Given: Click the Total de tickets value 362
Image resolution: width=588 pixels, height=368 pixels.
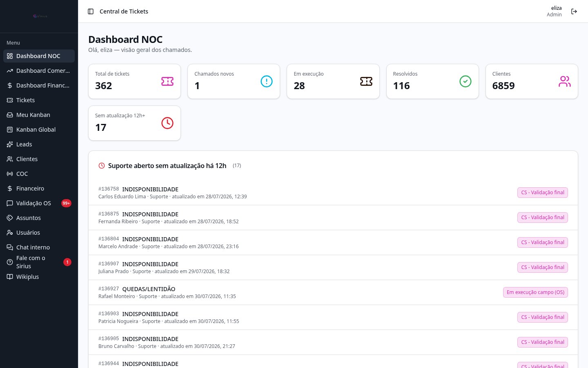Looking at the screenshot, I should [x=104, y=86].
